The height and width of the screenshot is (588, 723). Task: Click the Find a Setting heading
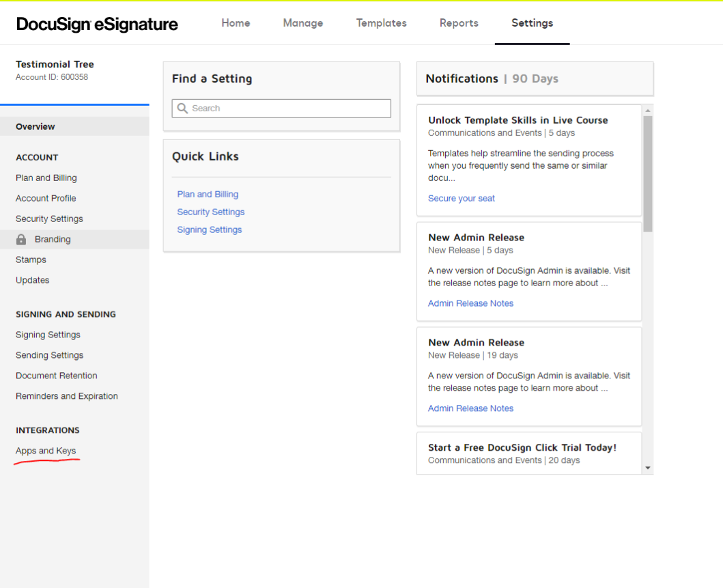pyautogui.click(x=212, y=79)
